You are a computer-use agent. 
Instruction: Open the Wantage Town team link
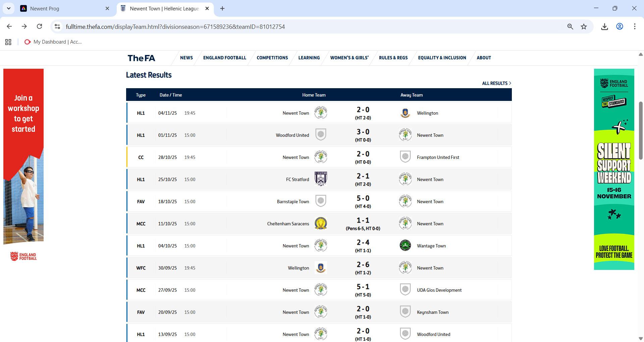pos(431,246)
